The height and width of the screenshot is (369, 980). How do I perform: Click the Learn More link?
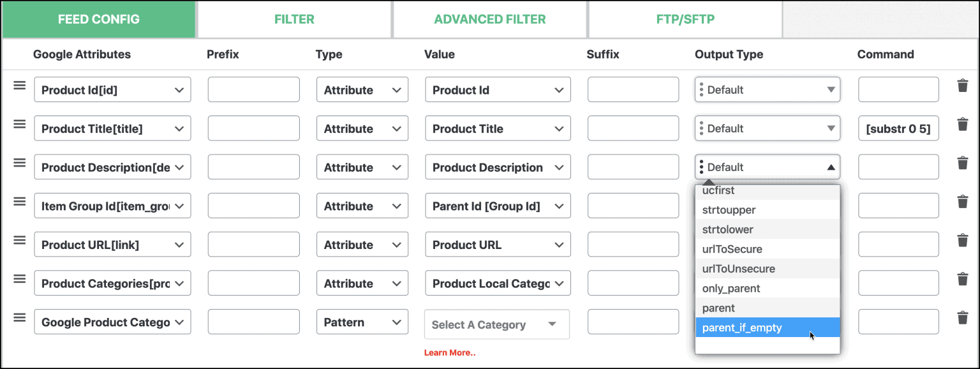point(450,352)
